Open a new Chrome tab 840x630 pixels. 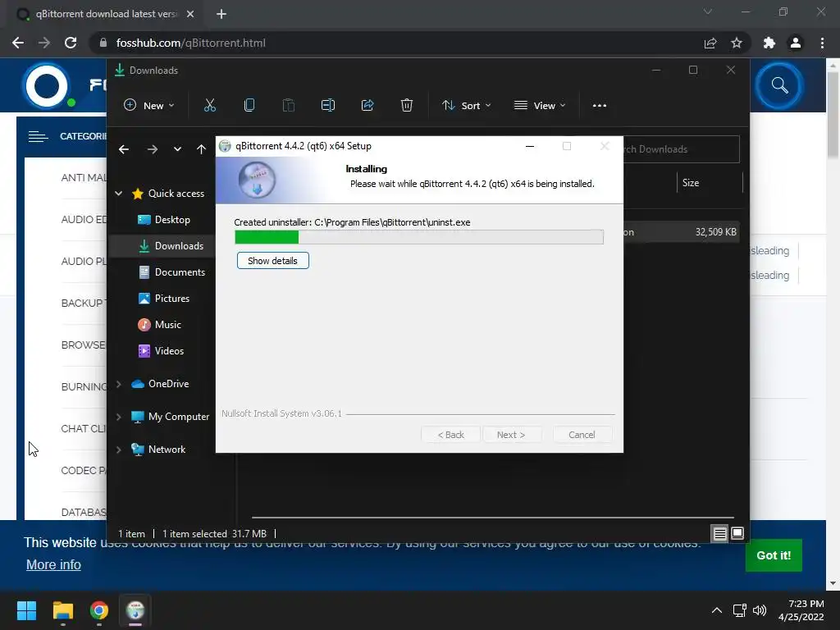point(221,14)
